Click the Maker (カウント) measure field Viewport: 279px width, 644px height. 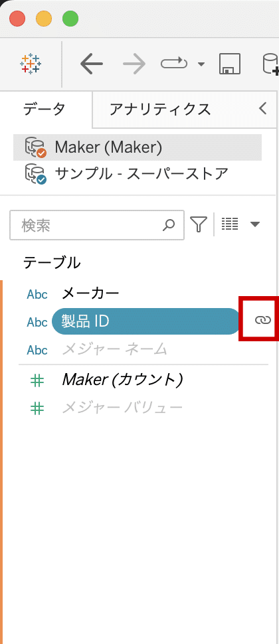point(122,380)
